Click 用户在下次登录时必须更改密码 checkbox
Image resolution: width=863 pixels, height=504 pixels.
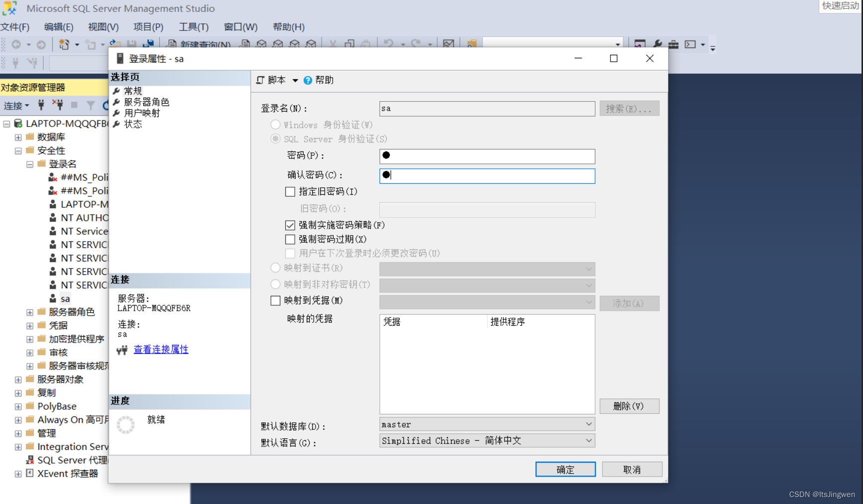pyautogui.click(x=290, y=253)
